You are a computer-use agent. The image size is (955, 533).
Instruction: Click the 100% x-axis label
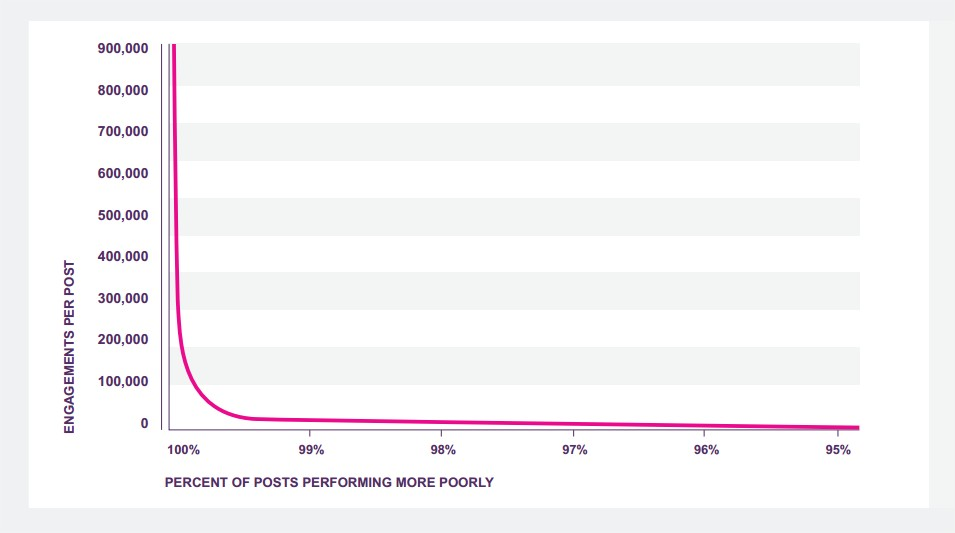pyautogui.click(x=184, y=450)
